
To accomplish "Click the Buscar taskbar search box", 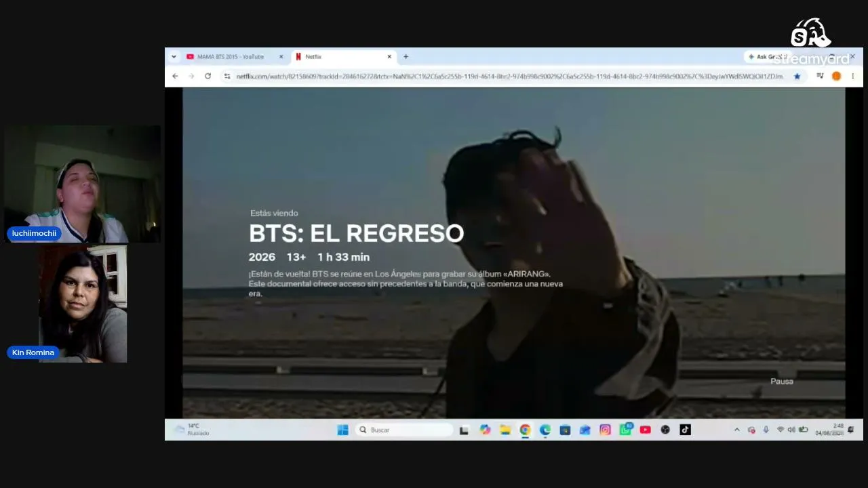I will tap(404, 430).
